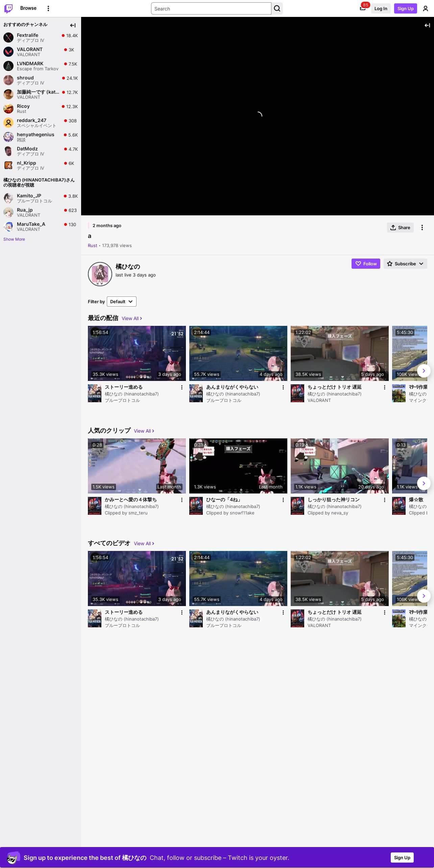Open the video options menu beside Share

pos(422,227)
